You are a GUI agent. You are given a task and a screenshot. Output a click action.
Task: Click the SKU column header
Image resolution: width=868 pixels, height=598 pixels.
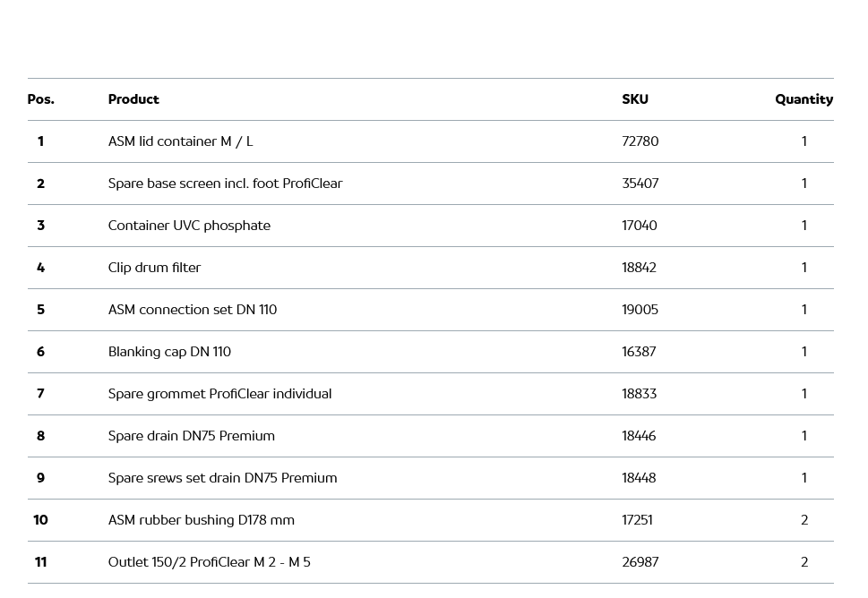click(635, 99)
